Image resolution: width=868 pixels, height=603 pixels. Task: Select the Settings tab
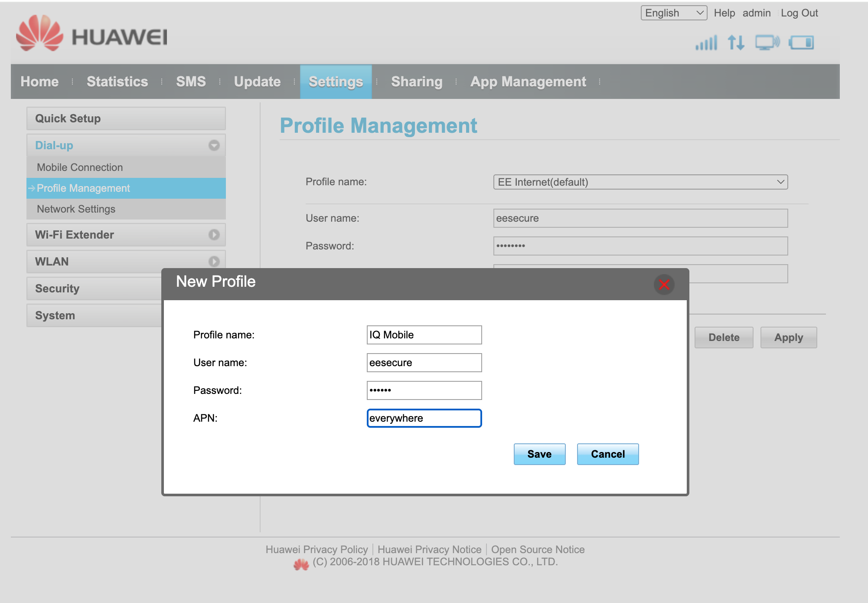point(336,82)
